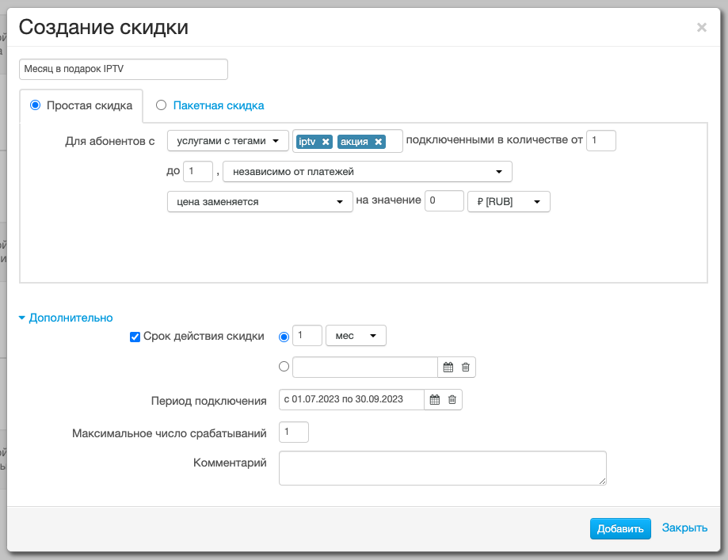This screenshot has height=560, width=728.
Task: Collapse the Дополнительно section
Action: coord(66,318)
